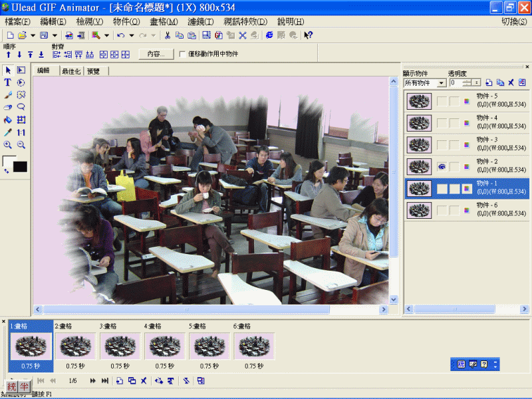Pick the Paint Brush tool
Viewport: 532px width, 399px height.
tap(8, 95)
